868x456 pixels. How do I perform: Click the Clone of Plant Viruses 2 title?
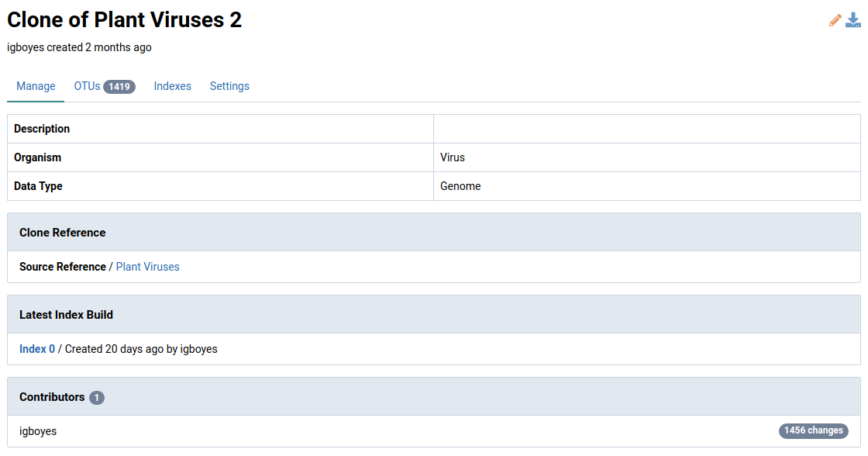[x=125, y=20]
